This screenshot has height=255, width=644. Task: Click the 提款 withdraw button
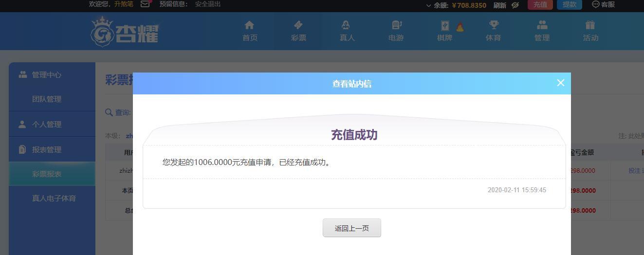(x=569, y=4)
